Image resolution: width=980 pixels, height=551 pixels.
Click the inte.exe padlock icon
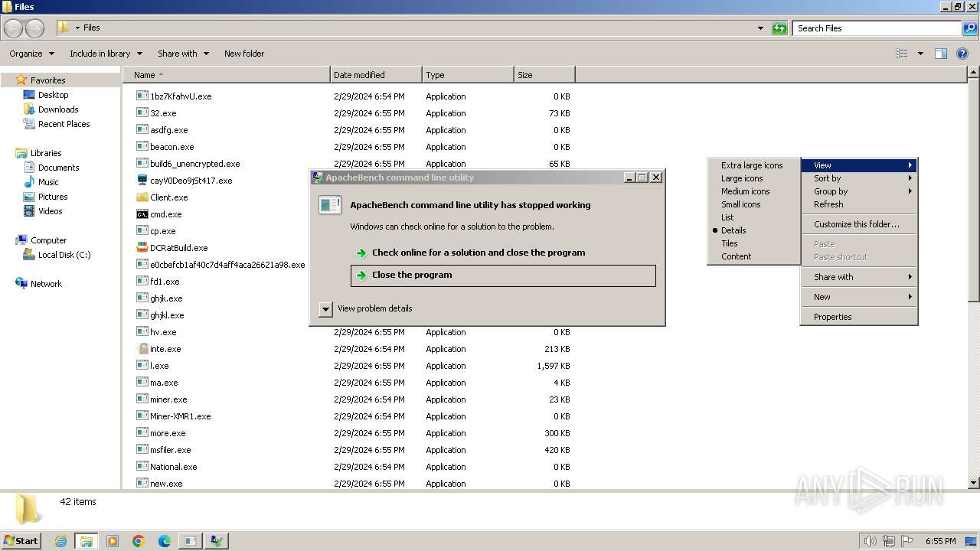(142, 349)
